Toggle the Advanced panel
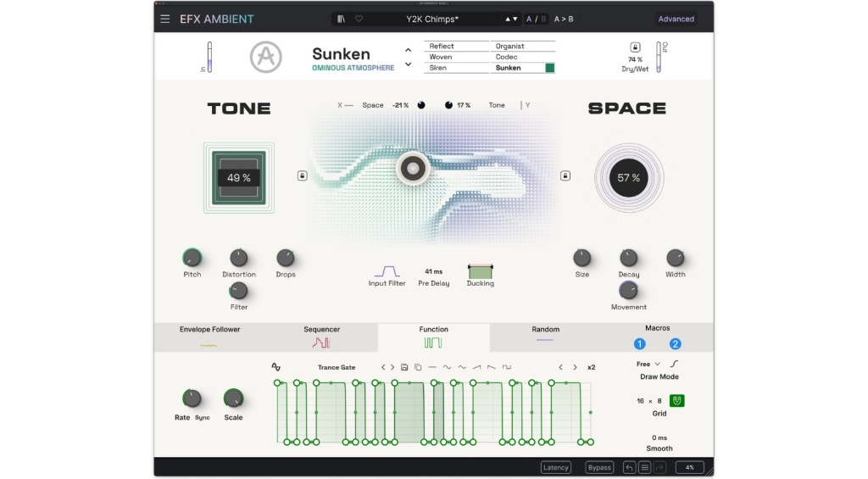Screen dimensions: 868x479 click(676, 19)
